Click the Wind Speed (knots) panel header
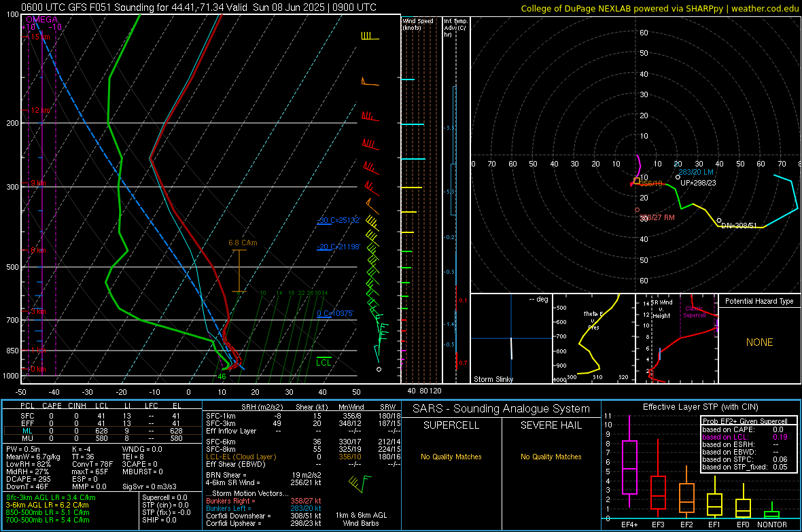 (418, 24)
